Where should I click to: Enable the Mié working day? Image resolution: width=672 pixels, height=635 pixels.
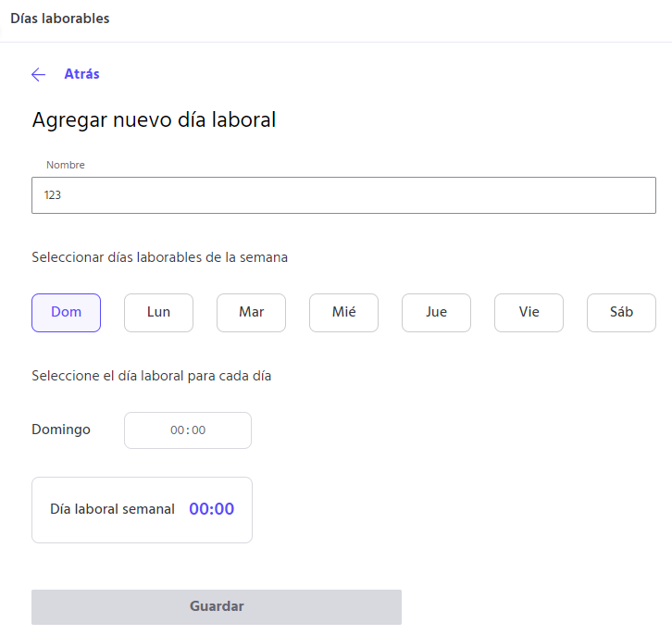[343, 313]
